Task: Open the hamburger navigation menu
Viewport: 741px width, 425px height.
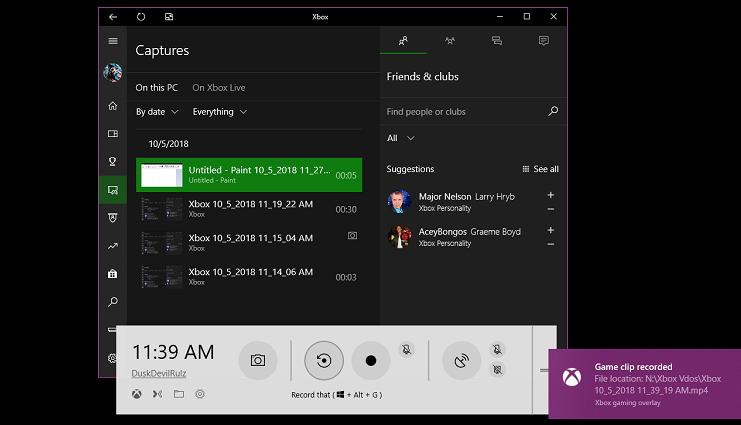Action: pos(112,41)
